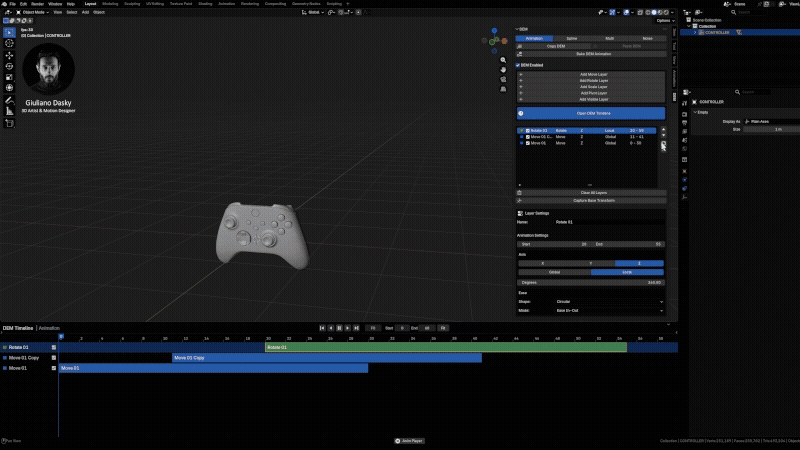Jump to last frame in DEM timeline
The height and width of the screenshot is (450, 800).
pyautogui.click(x=357, y=328)
